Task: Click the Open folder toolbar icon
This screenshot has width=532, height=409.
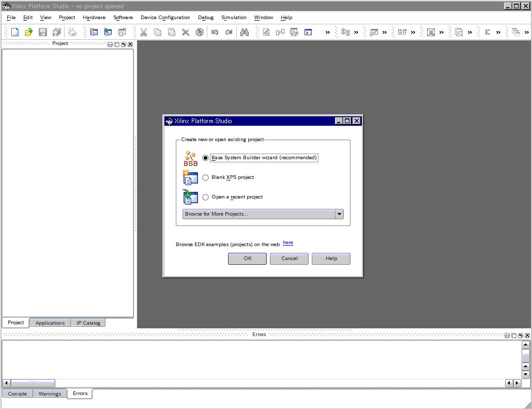Action: [x=29, y=32]
